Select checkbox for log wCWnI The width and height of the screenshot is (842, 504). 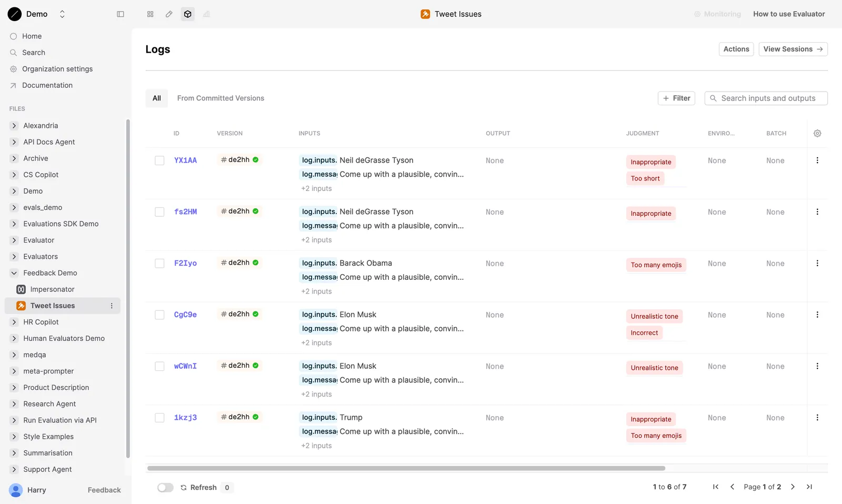159,366
